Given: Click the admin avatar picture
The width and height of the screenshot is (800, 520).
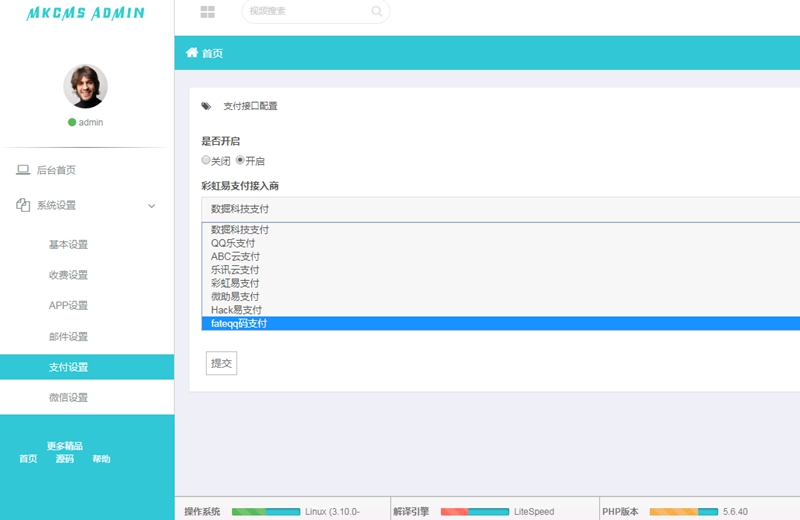Looking at the screenshot, I should click(x=85, y=87).
